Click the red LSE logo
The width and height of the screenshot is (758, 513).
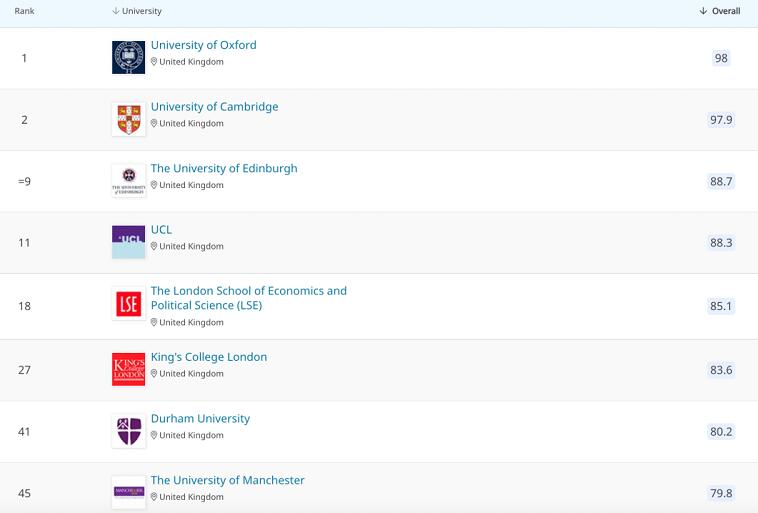128,305
